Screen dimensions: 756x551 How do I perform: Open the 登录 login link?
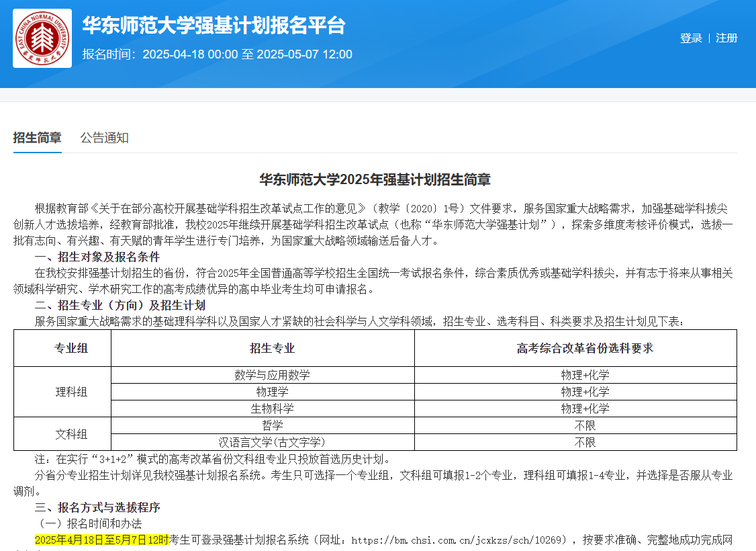691,38
